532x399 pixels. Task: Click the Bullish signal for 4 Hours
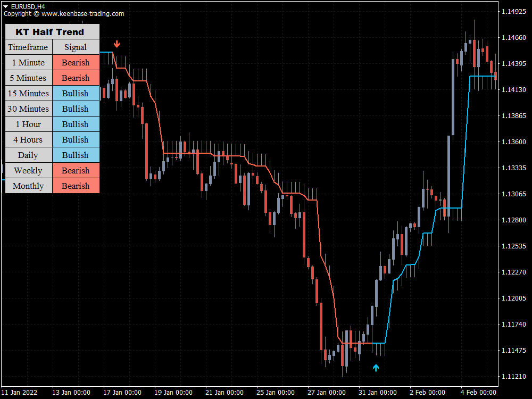[x=76, y=139]
